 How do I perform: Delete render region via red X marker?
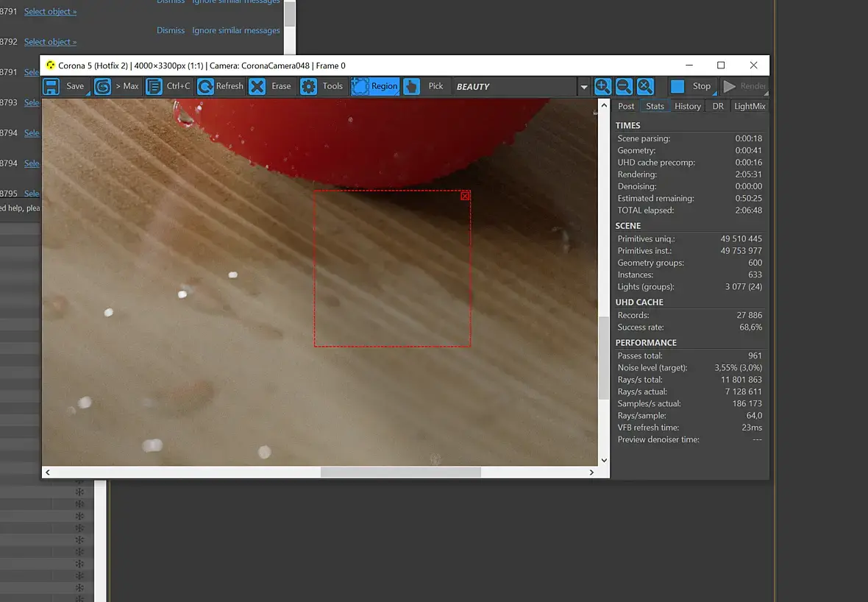465,196
